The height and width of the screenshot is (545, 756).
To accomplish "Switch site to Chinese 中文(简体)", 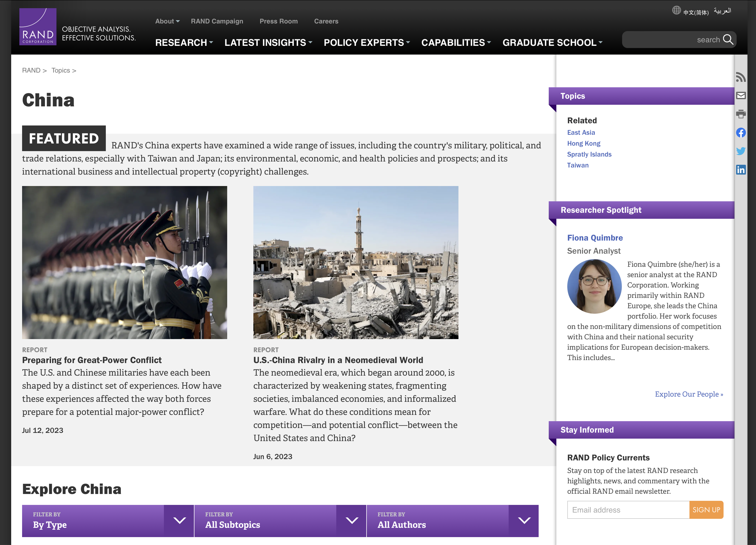I will click(x=696, y=12).
